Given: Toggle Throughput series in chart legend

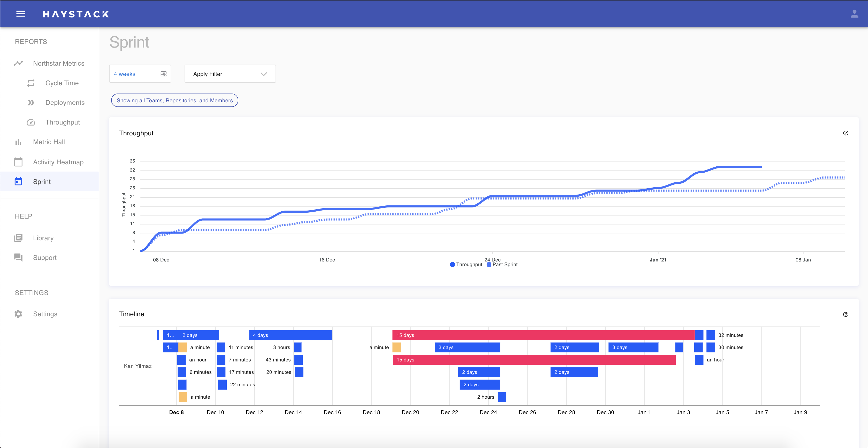Looking at the screenshot, I should coord(466,264).
